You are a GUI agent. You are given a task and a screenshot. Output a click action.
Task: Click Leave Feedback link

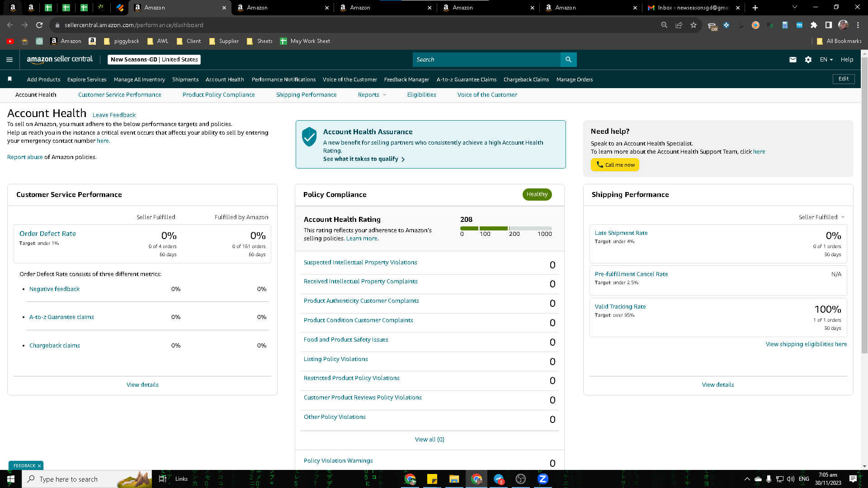coord(114,115)
